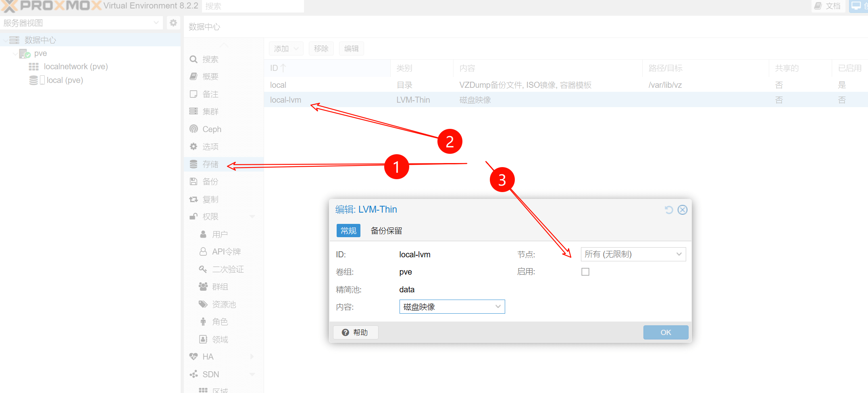Image resolution: width=868 pixels, height=393 pixels.
Task: Click the server view gear settings icon
Action: (173, 23)
